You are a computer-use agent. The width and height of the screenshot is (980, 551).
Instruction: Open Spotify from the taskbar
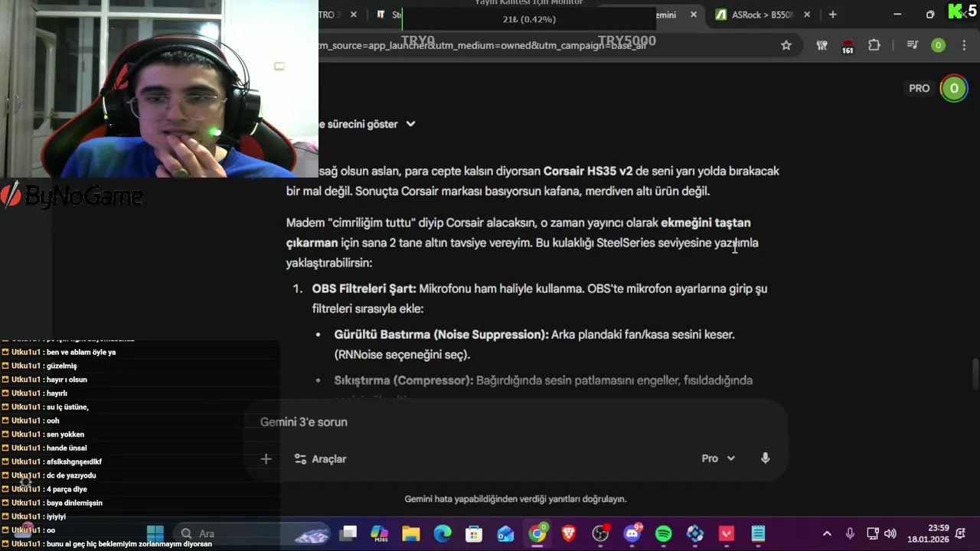664,533
